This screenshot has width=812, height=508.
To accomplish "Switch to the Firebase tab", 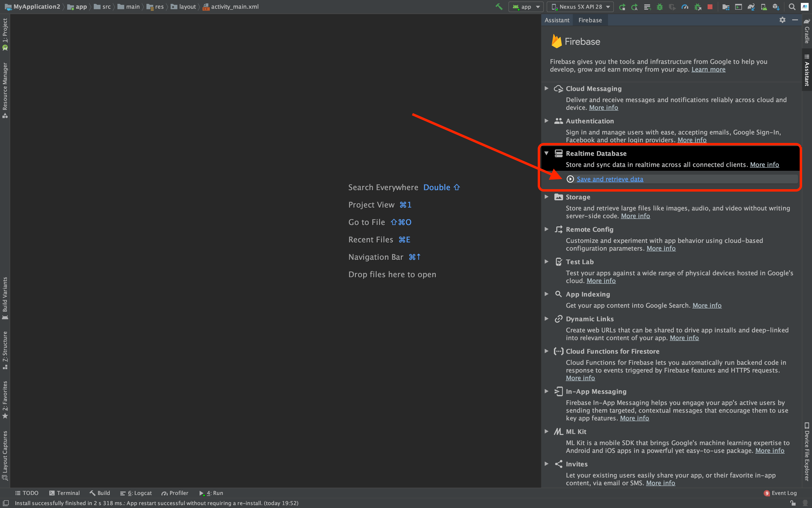I will pyautogui.click(x=590, y=20).
